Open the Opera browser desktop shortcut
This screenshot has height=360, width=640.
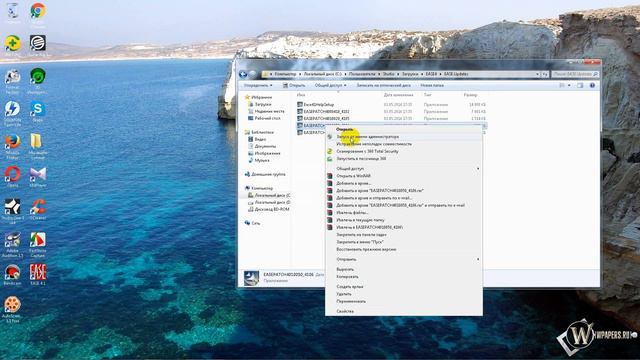[13, 174]
